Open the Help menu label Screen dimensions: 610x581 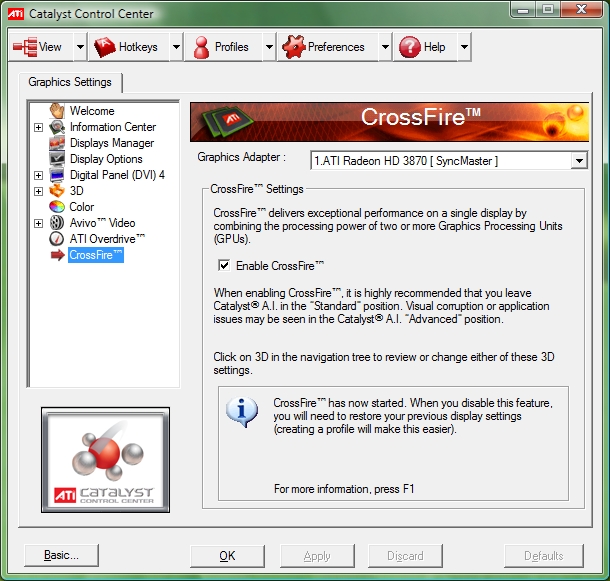pos(435,47)
